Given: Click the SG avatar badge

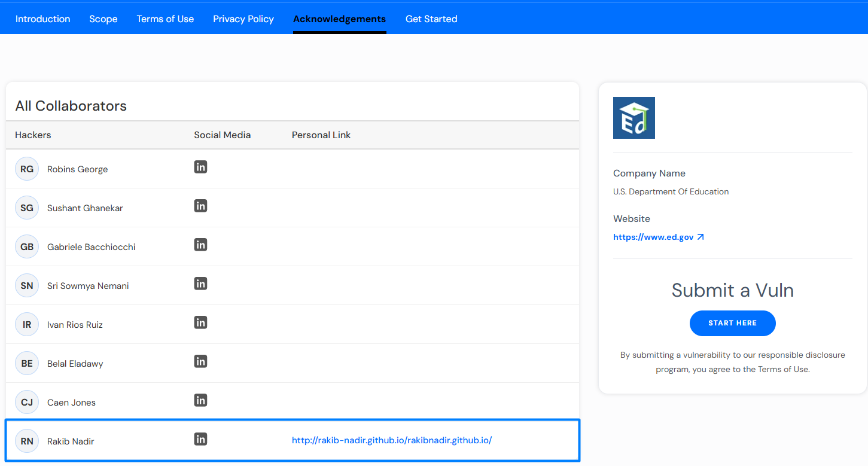Looking at the screenshot, I should click(x=27, y=208).
